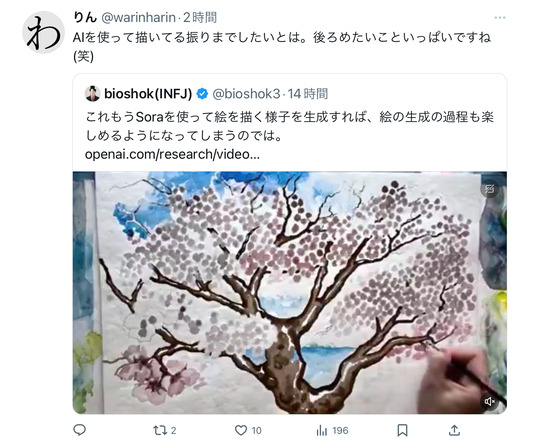Open the three-dot more options menu
The height and width of the screenshot is (447, 550).
point(500,17)
